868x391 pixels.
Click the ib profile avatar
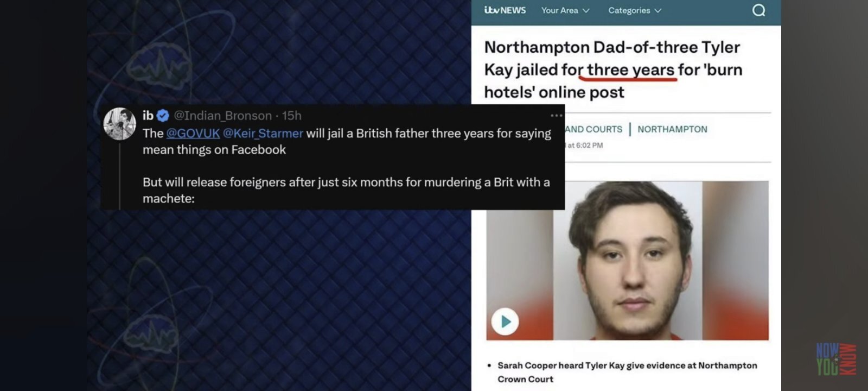coord(119,124)
